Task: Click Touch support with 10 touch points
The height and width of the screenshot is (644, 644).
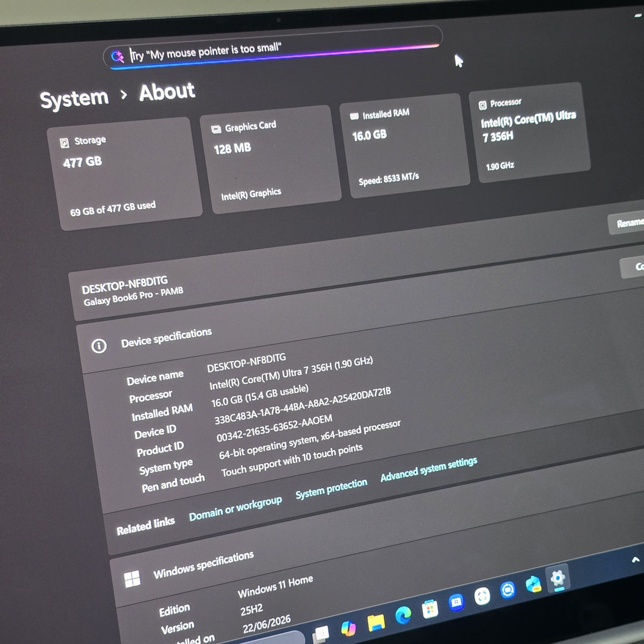Action: click(292, 460)
